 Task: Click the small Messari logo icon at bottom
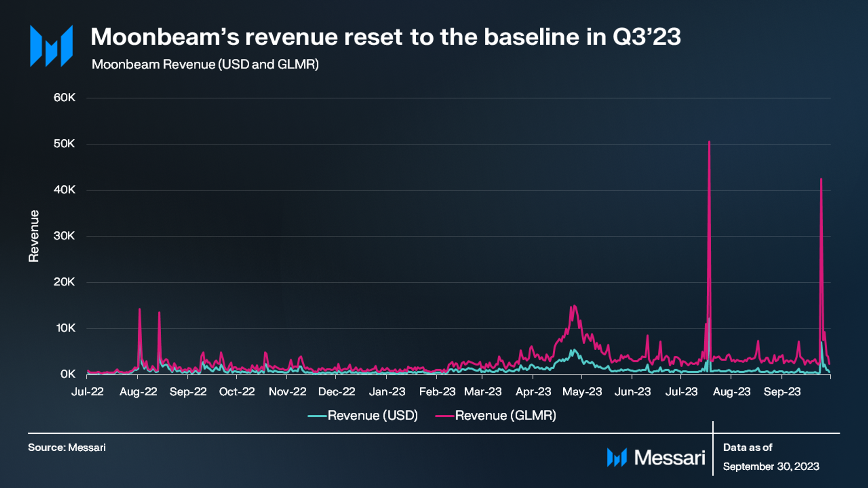[616, 458]
